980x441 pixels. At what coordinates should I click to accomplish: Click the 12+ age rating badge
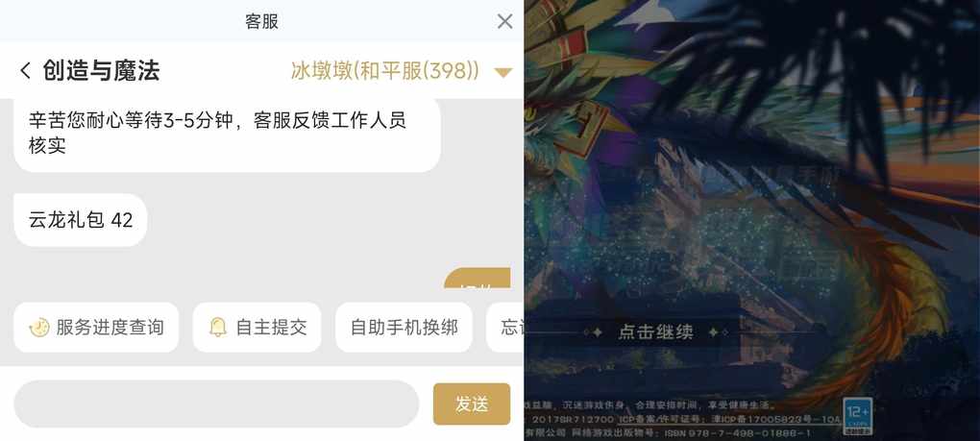coord(857,415)
